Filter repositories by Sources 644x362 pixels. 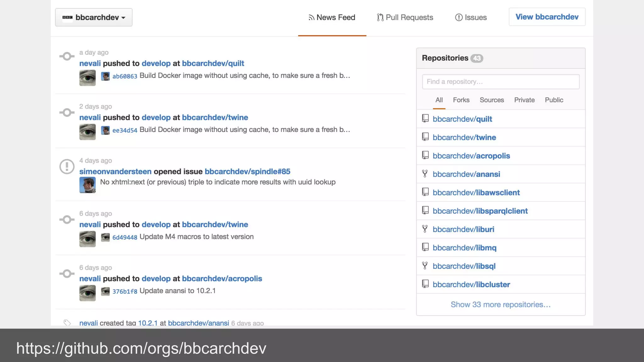click(491, 100)
